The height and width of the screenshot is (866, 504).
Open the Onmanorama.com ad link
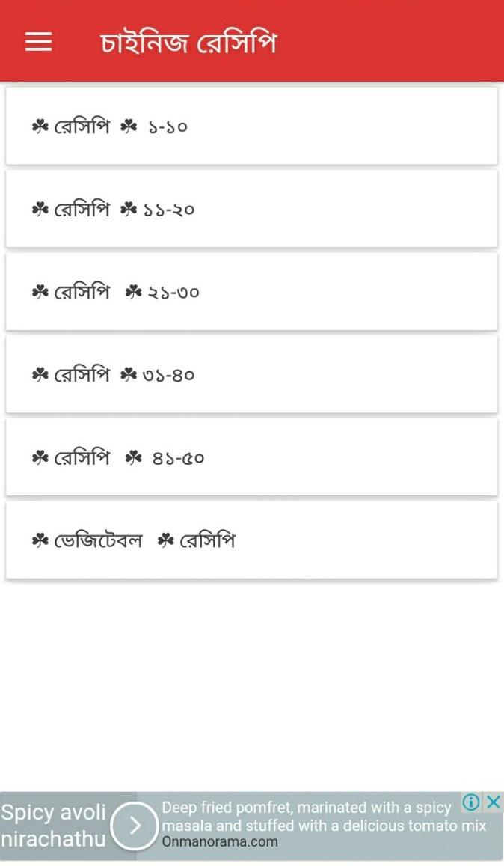(x=220, y=842)
